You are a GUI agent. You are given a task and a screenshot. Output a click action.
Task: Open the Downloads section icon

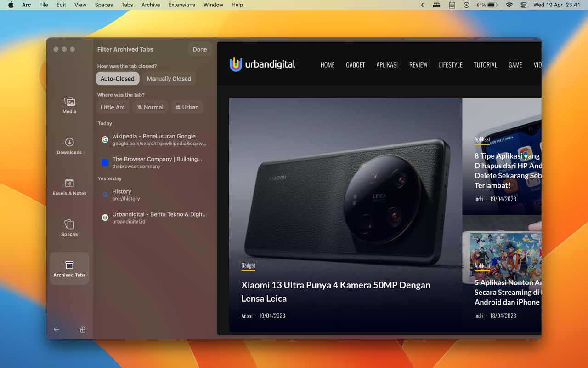(x=69, y=143)
